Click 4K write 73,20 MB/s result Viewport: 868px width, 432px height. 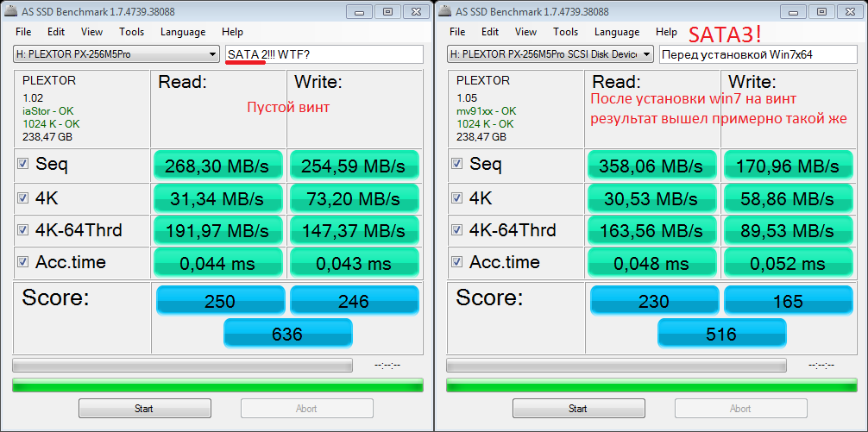tap(355, 198)
